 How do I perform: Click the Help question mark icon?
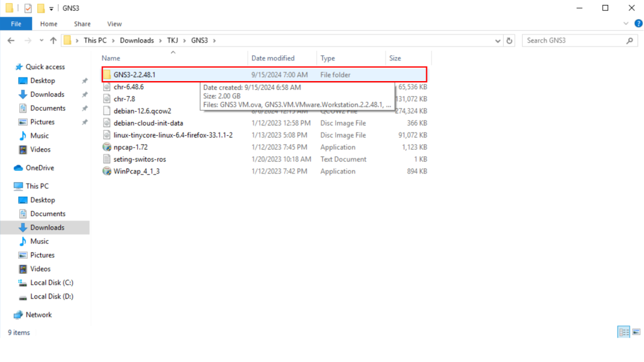(636, 24)
